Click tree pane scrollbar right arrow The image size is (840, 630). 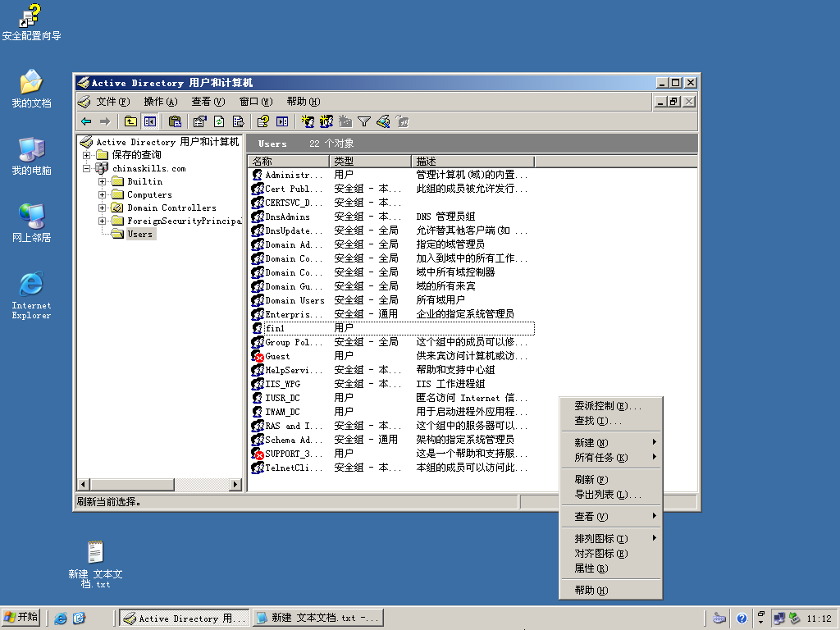235,484
